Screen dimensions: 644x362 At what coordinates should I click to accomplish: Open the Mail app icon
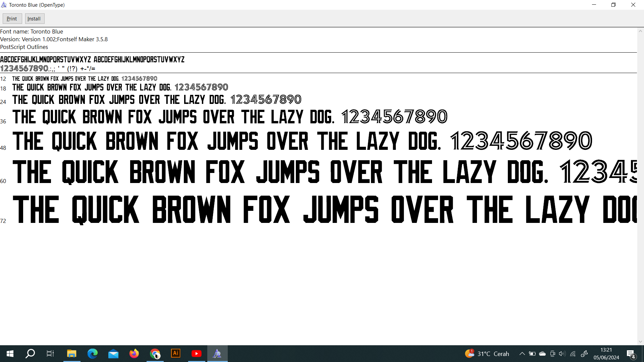(113, 354)
